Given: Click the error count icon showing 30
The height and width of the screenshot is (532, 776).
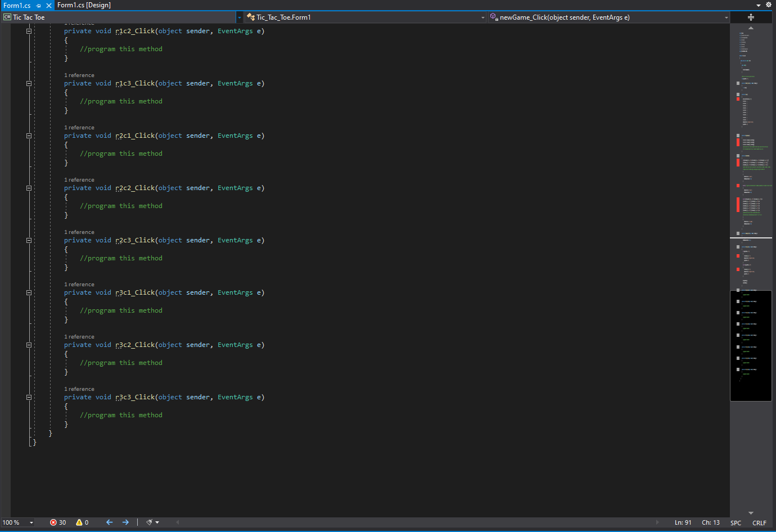Looking at the screenshot, I should pos(53,522).
